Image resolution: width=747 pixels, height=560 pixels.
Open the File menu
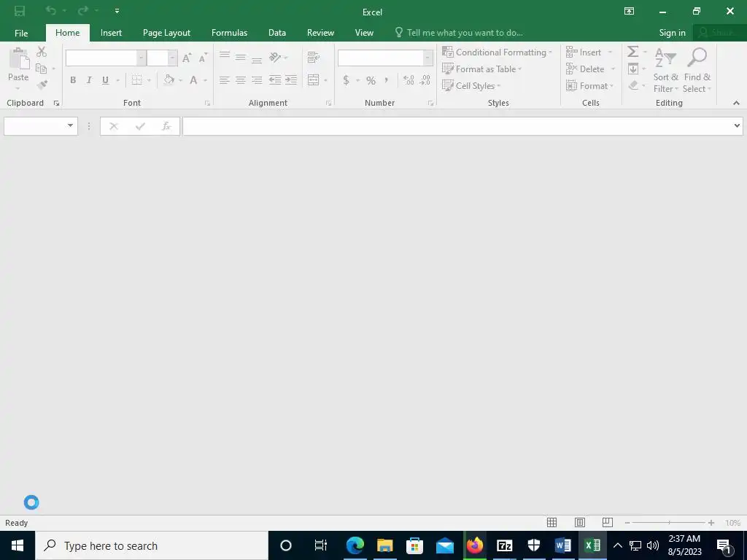(21, 33)
